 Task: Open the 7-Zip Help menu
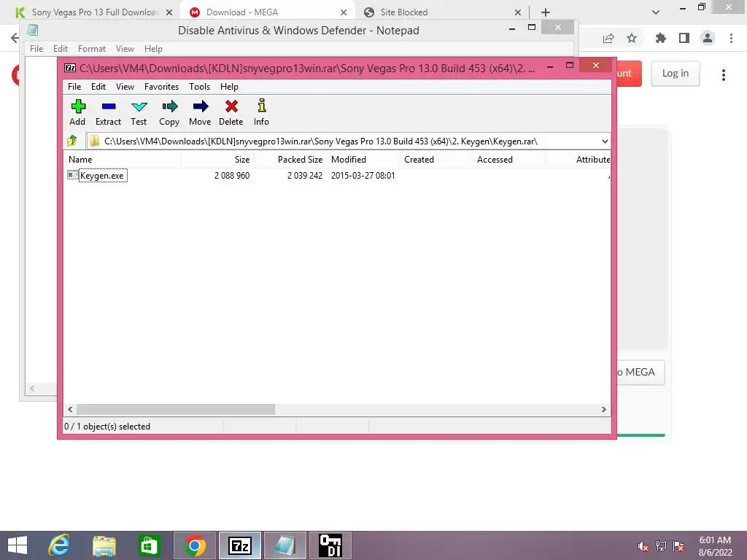[229, 87]
